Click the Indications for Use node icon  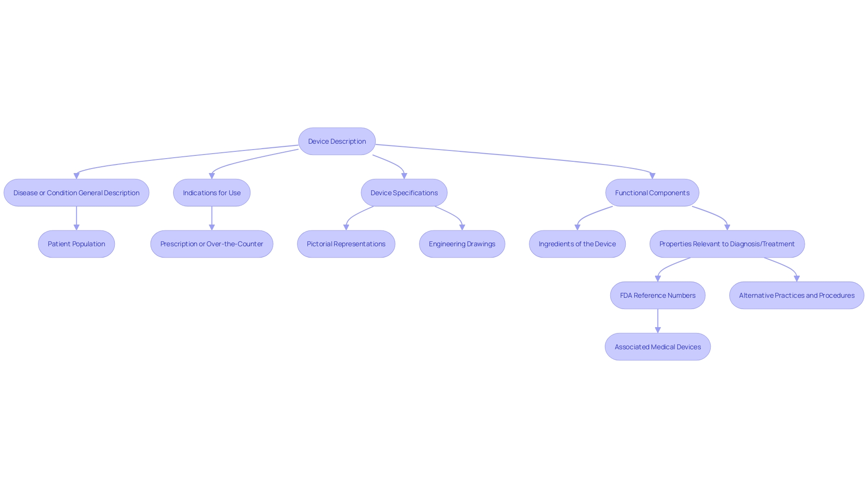pyautogui.click(x=212, y=192)
